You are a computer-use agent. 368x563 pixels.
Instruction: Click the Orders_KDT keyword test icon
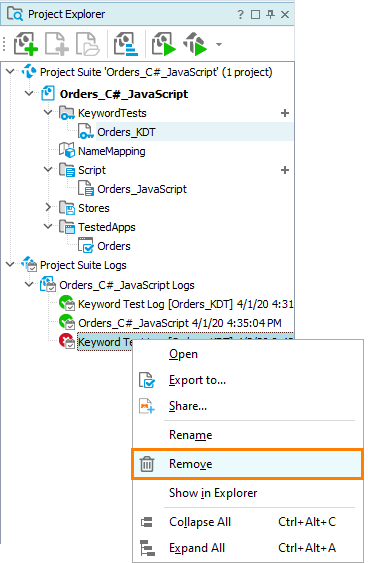point(86,132)
